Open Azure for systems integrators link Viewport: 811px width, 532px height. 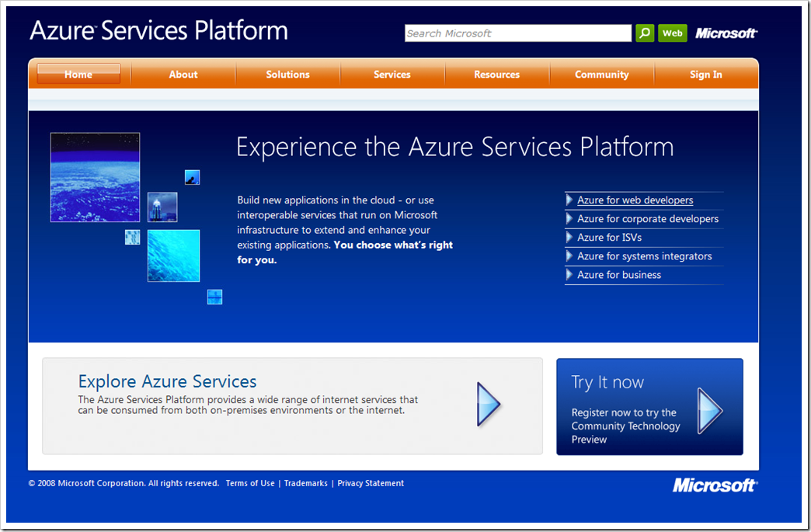[644, 256]
